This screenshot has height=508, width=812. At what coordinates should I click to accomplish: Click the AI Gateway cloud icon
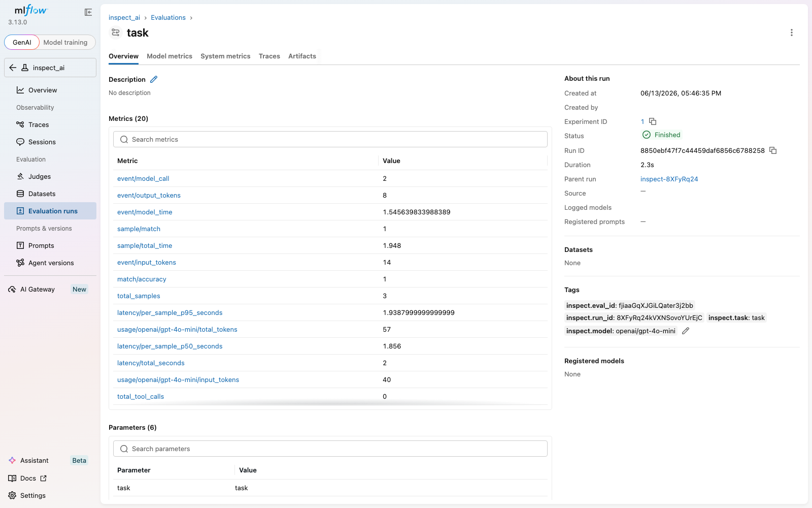pyautogui.click(x=12, y=289)
